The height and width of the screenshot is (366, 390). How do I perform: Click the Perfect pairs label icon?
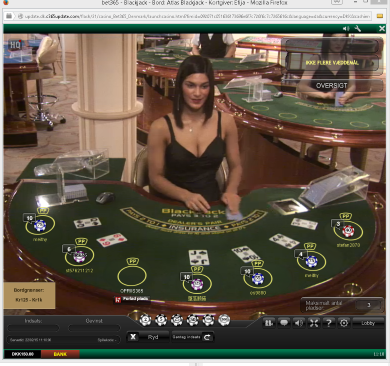pos(118,300)
